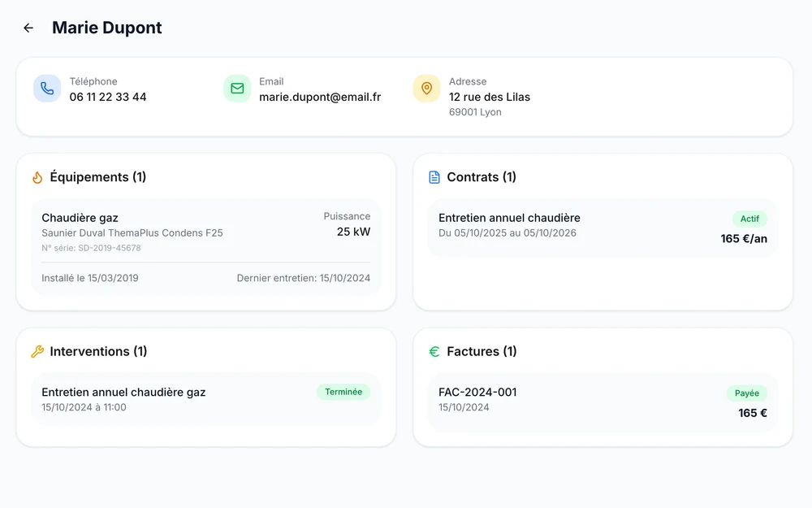Click the blue phone icon
812x508 pixels.
coord(47,88)
